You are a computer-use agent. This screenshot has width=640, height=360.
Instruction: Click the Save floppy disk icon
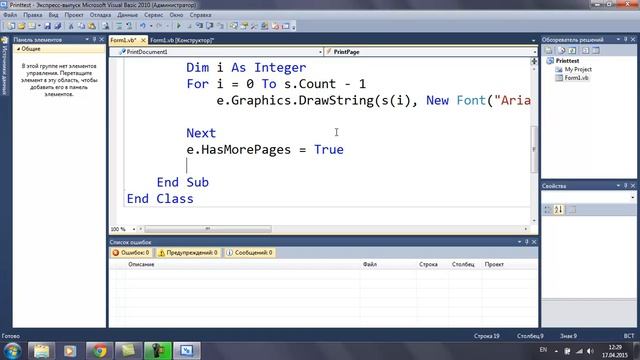tap(47, 26)
